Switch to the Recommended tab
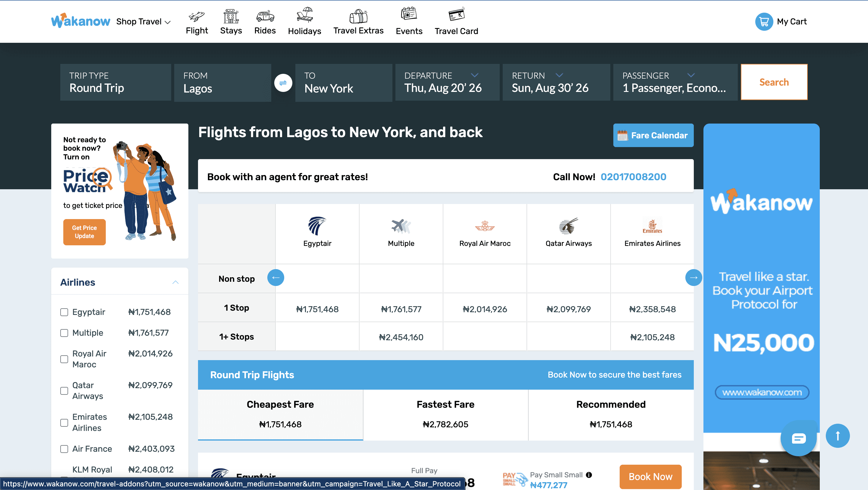 pyautogui.click(x=611, y=415)
